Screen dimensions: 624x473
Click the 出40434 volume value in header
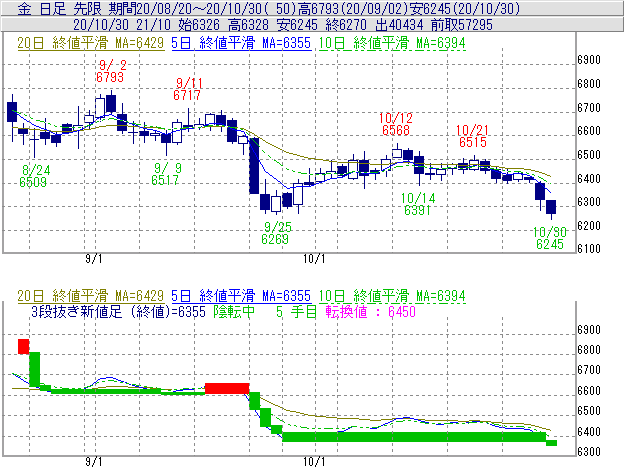[x=399, y=25]
